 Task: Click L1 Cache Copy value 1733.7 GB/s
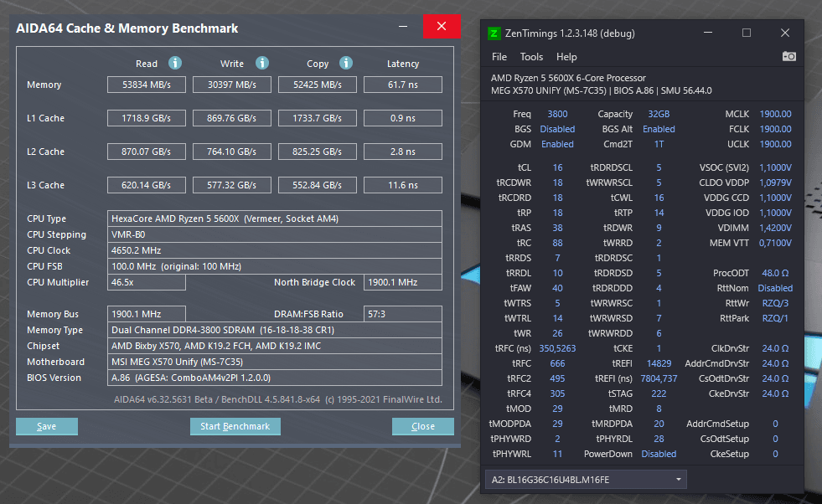318,118
